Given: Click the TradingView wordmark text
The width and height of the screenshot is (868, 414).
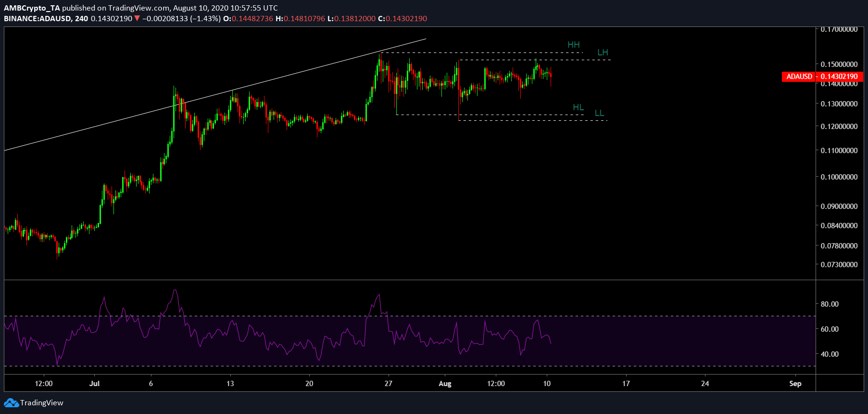Looking at the screenshot, I should pos(42,403).
